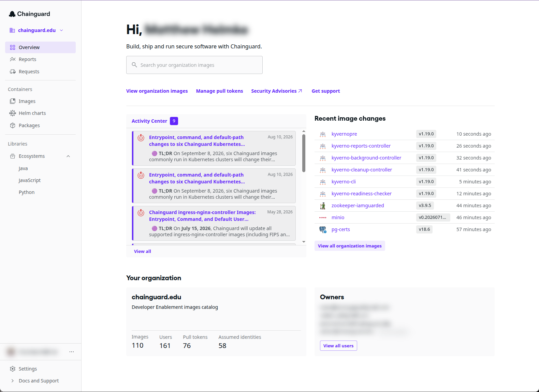
Task: Click the kyverno-readiness-checker icon
Action: [x=323, y=194]
